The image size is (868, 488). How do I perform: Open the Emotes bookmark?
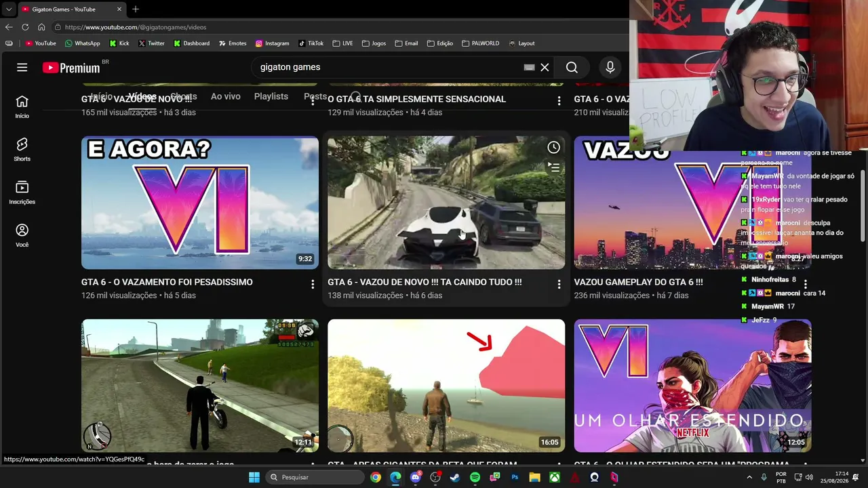click(233, 43)
